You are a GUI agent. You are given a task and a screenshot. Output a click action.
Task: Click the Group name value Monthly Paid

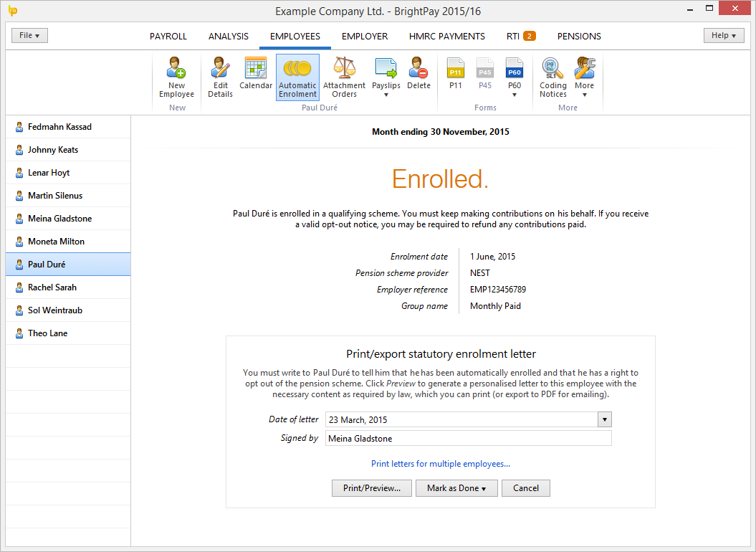point(495,306)
